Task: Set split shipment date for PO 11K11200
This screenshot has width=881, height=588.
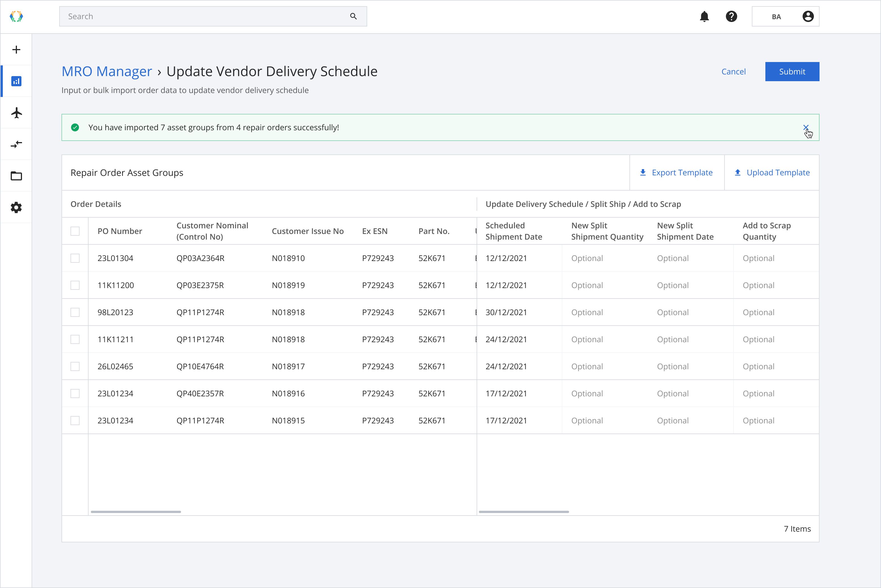Action: [x=690, y=285]
